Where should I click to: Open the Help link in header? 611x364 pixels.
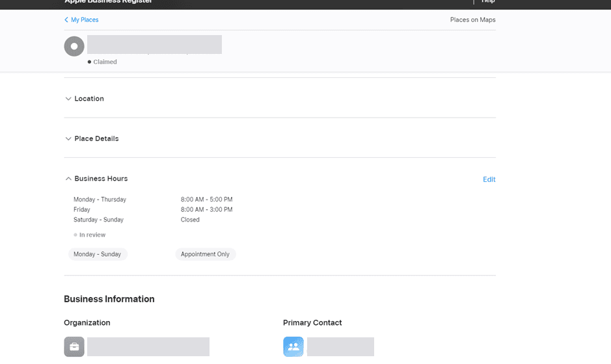pyautogui.click(x=488, y=2)
